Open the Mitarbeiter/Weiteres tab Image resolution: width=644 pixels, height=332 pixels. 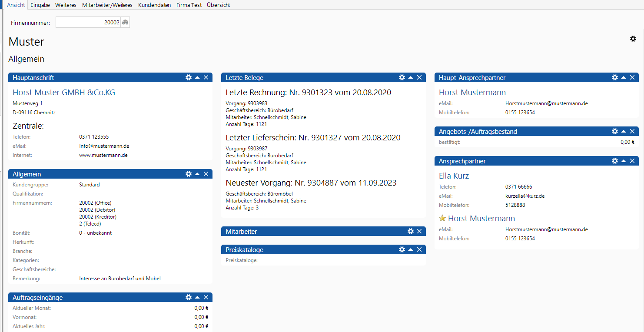point(106,5)
